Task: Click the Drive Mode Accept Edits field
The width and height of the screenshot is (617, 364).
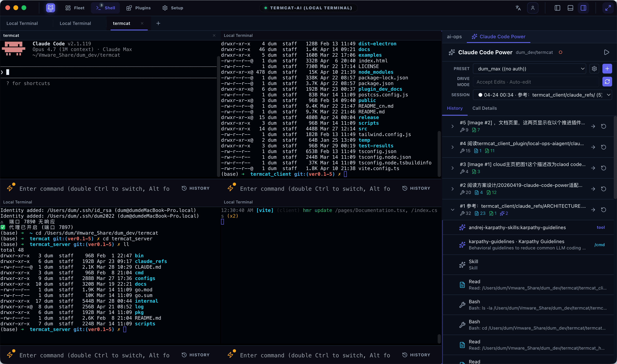Action: [x=536, y=82]
